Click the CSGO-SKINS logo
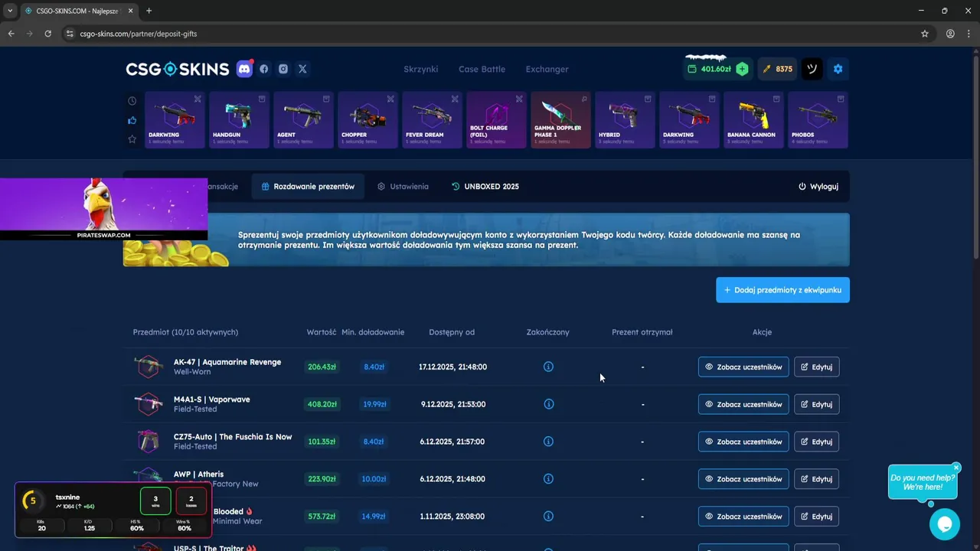980x551 pixels. click(x=178, y=69)
